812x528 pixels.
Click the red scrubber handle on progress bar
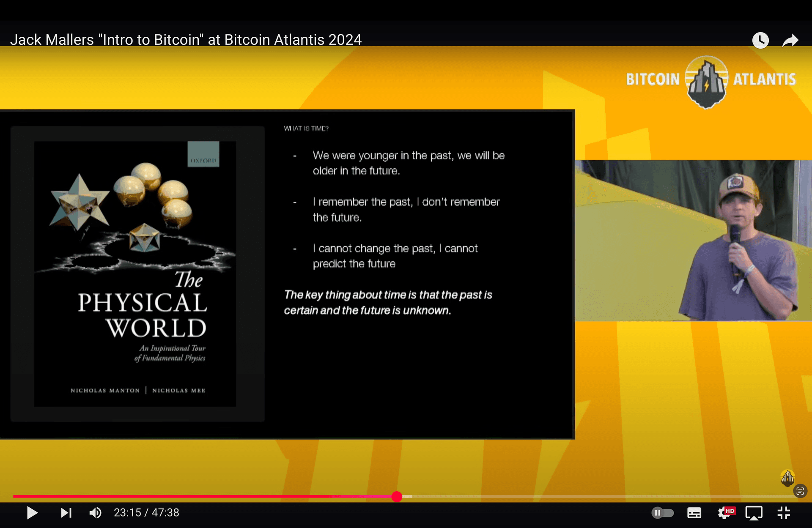point(397,497)
